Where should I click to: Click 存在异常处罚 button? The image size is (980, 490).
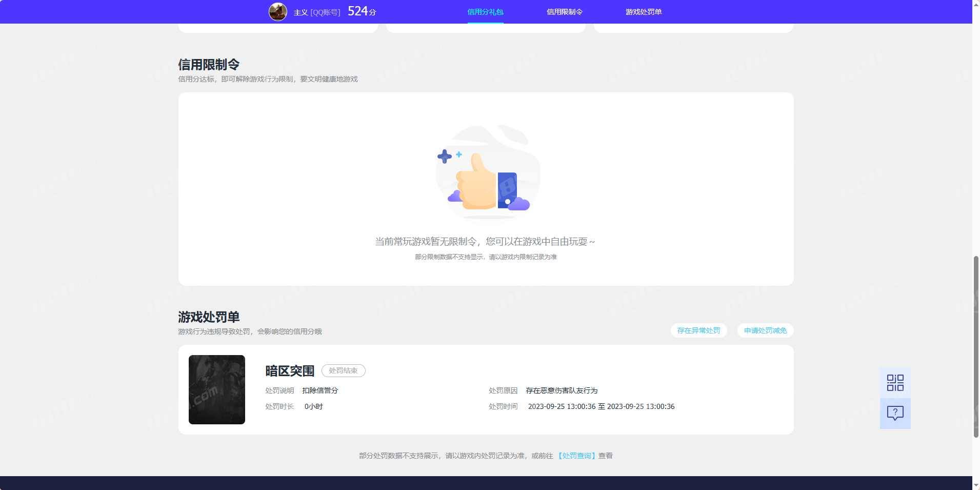pos(698,330)
